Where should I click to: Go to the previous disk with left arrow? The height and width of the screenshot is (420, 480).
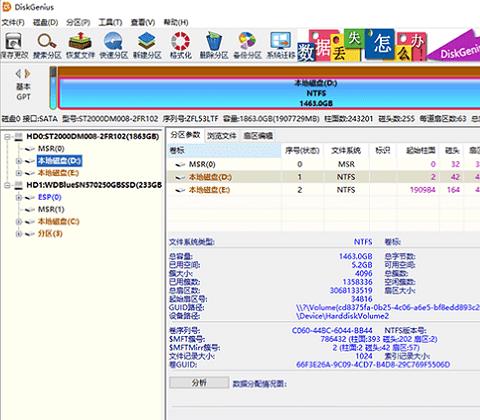coord(18,74)
